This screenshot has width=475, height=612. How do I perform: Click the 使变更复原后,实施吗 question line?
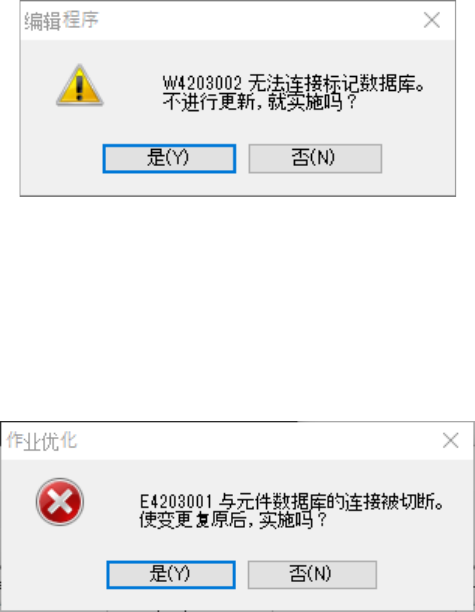click(x=233, y=520)
